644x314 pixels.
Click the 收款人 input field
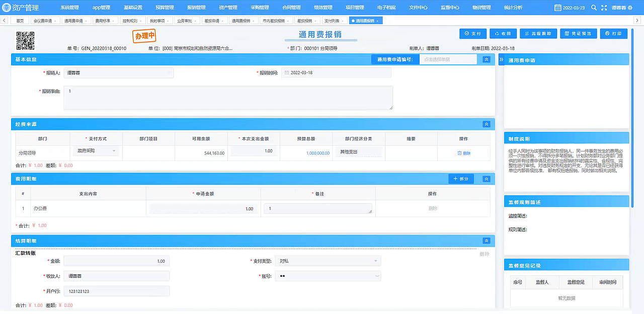[x=116, y=276]
